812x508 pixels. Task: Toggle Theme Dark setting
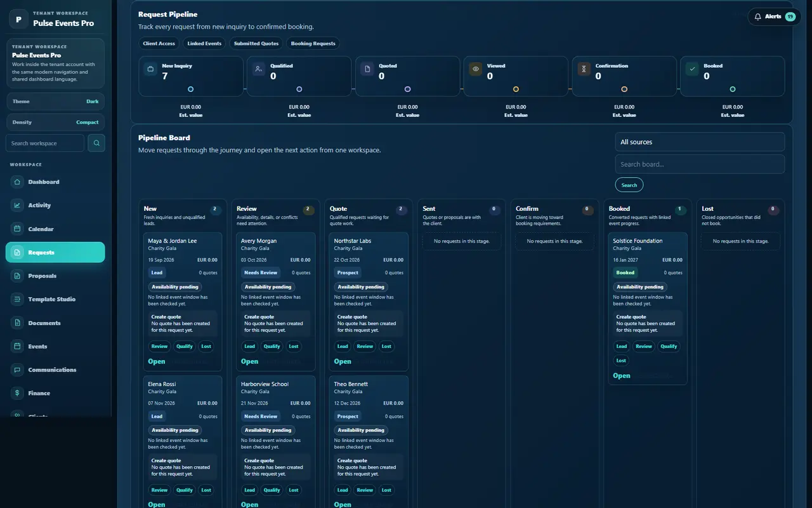coord(55,102)
